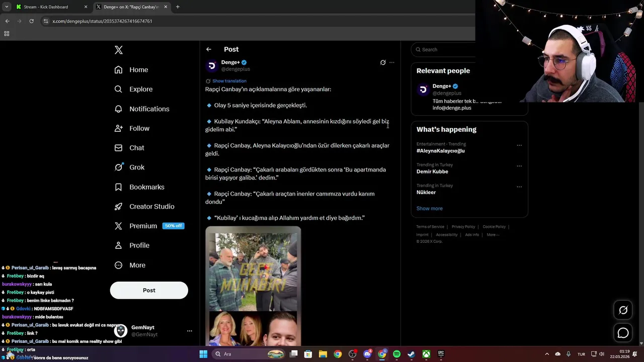Open Accessibility footer link
The image size is (644, 362).
(x=447, y=235)
